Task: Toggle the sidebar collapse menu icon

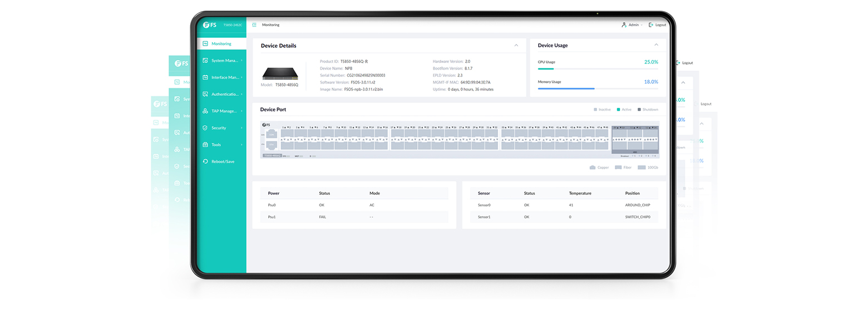Action: coord(254,24)
